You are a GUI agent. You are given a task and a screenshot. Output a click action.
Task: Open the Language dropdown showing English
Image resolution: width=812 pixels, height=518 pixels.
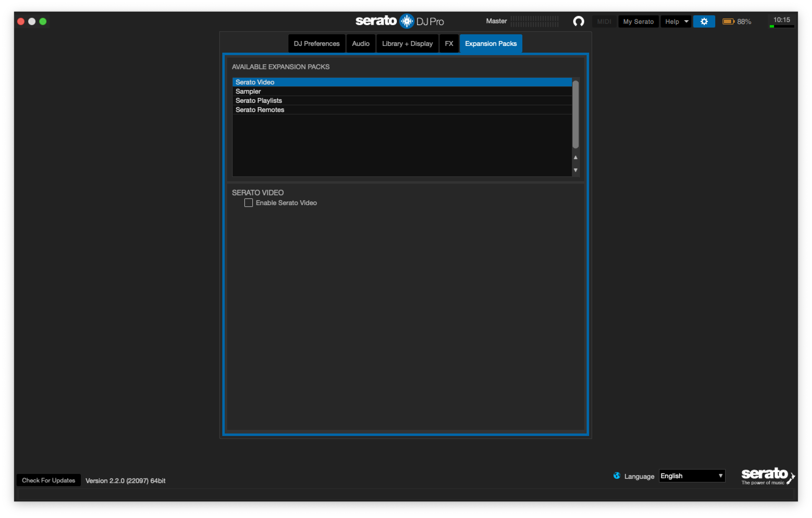(x=692, y=475)
